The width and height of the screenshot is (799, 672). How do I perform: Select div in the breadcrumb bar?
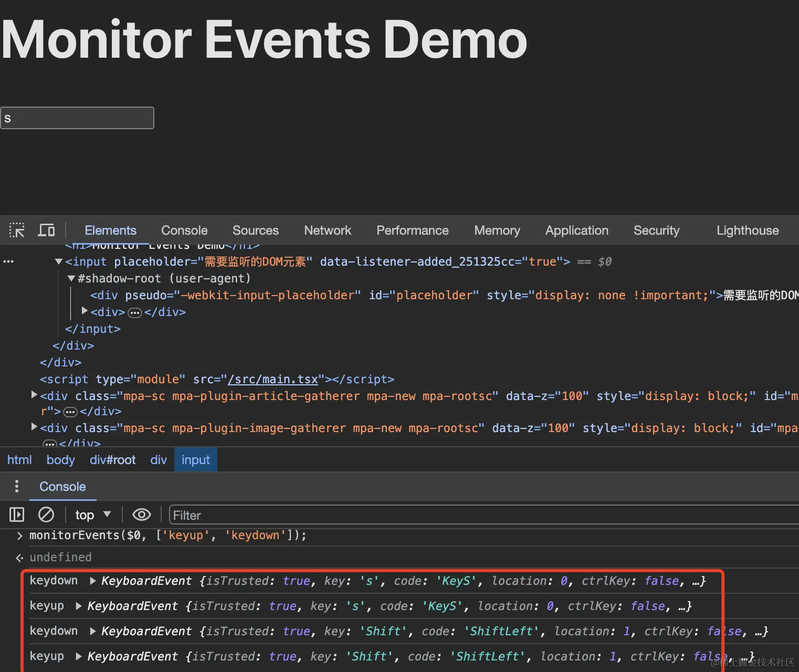tap(159, 460)
